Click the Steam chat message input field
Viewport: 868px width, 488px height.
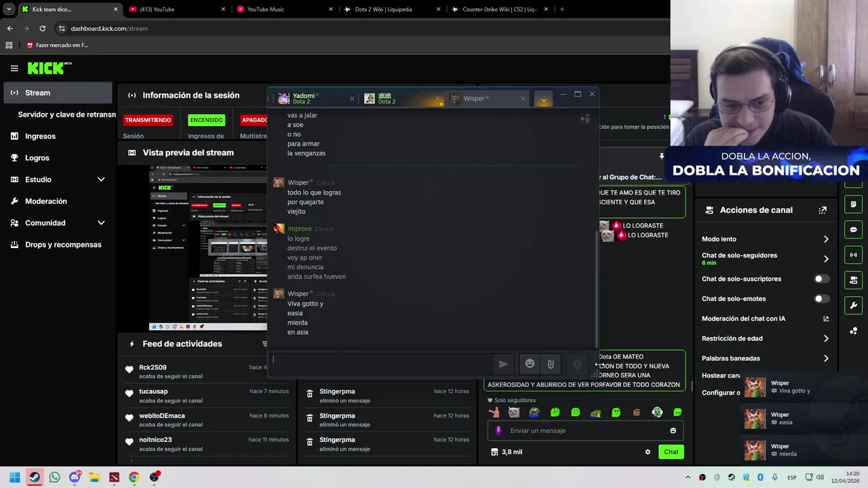[383, 364]
